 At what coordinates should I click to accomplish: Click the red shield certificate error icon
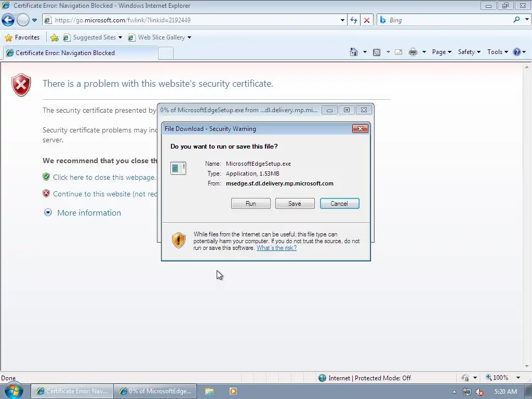tap(21, 85)
